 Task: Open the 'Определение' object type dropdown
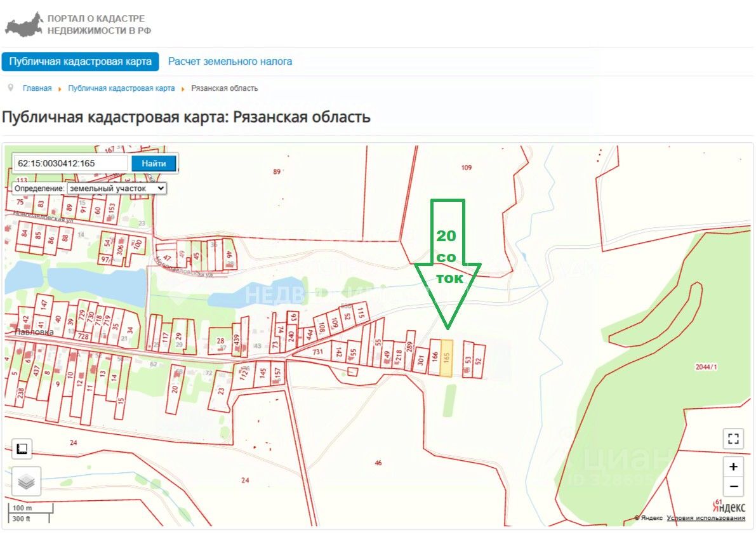117,189
